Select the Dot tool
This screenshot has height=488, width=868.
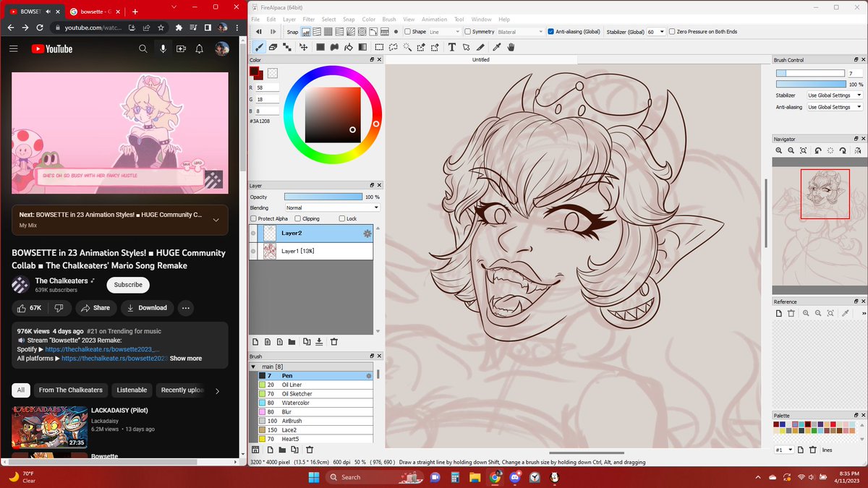coord(287,47)
